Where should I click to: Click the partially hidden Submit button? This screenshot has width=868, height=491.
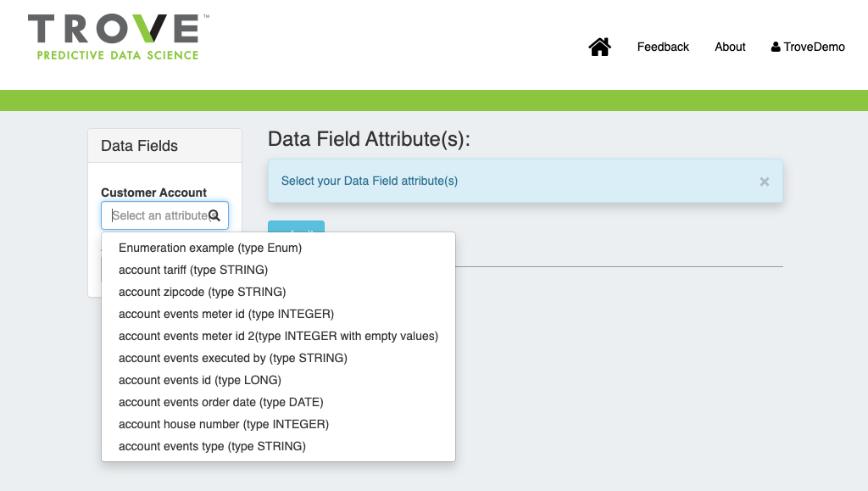(296, 226)
